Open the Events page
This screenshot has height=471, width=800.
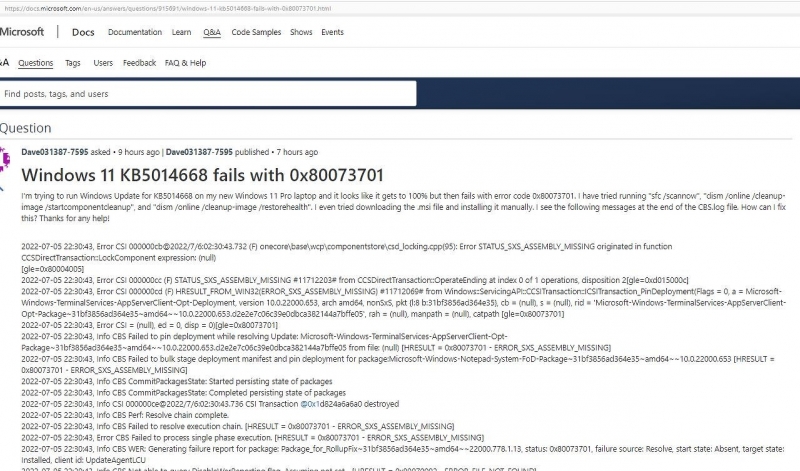pyautogui.click(x=332, y=32)
